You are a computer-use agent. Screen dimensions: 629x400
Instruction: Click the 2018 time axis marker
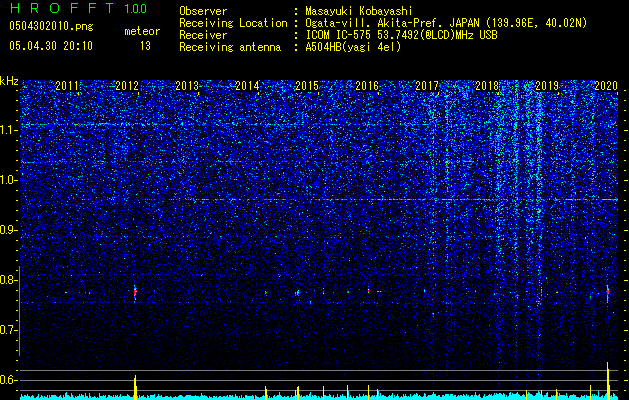tap(487, 86)
